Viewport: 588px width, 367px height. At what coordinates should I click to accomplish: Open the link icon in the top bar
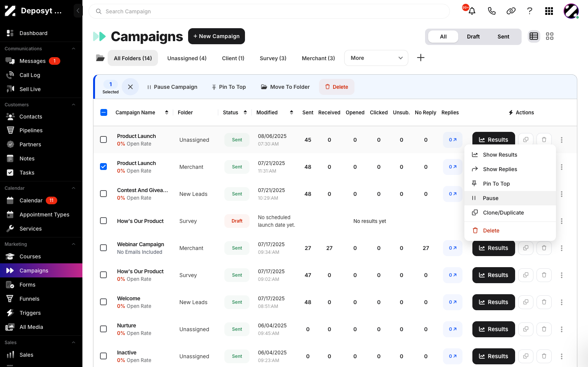(511, 11)
